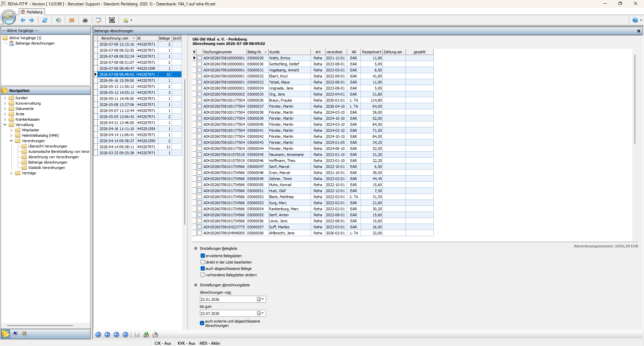Sort by 'Kunde' column header
This screenshot has height=346, width=644.
289,52
